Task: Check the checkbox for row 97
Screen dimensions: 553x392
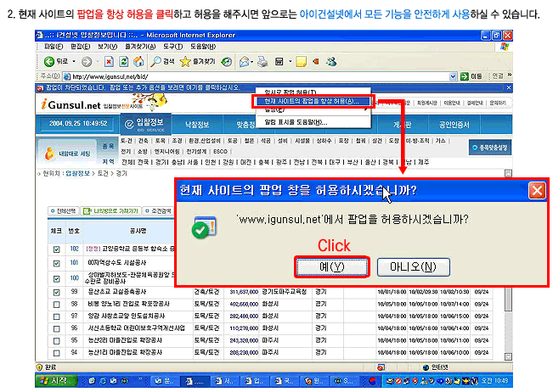Action: coord(56,316)
